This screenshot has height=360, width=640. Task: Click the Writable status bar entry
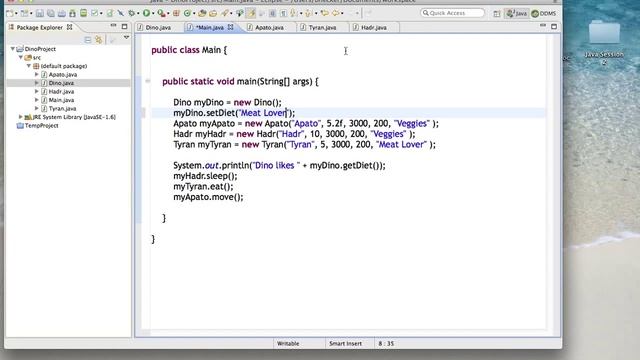[288, 344]
